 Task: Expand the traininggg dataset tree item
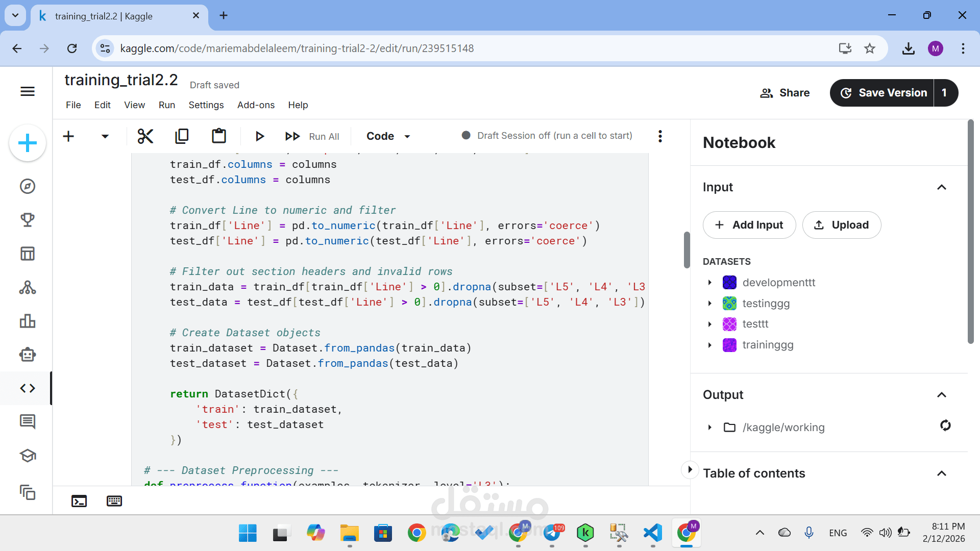(x=710, y=345)
